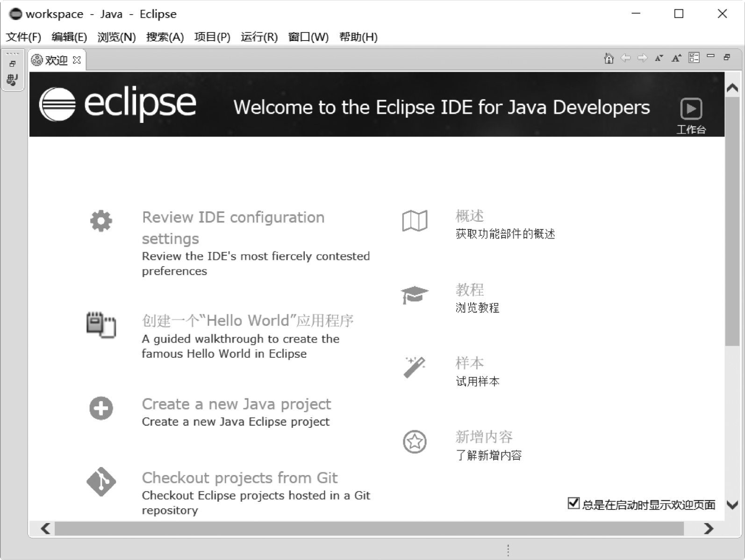This screenshot has height=560, width=745.
Task: Click the gear icon for IDE configuration
Action: click(x=101, y=221)
